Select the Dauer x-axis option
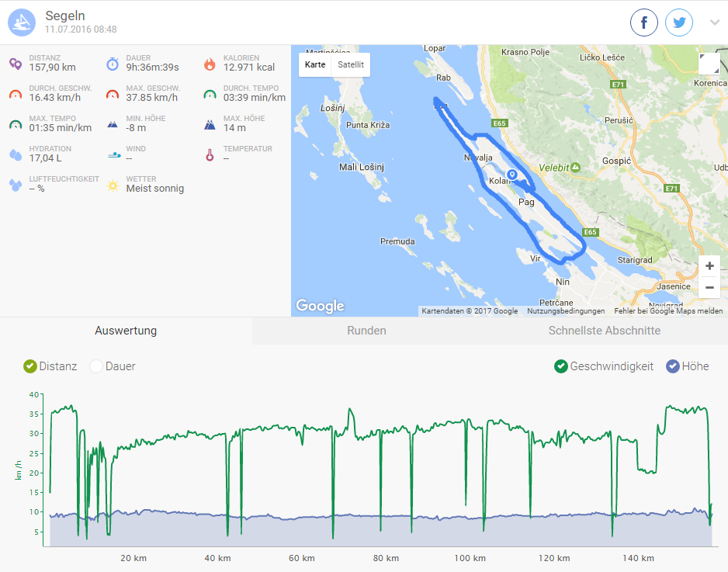This screenshot has width=728, height=572. point(96,366)
